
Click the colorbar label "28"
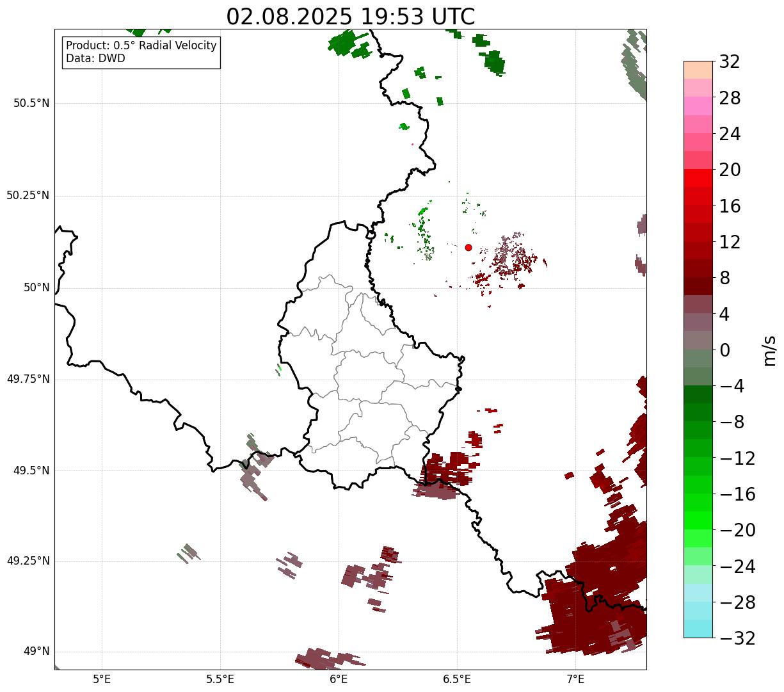730,99
